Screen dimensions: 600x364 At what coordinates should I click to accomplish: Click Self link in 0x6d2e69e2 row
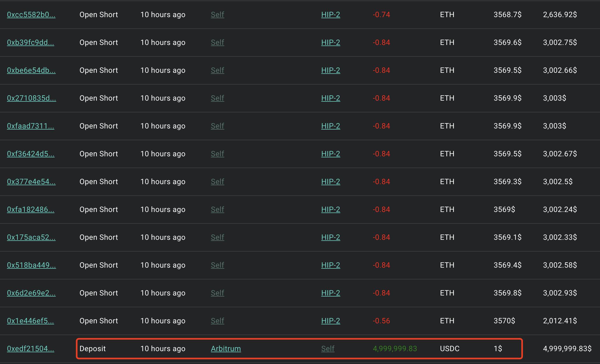[218, 293]
